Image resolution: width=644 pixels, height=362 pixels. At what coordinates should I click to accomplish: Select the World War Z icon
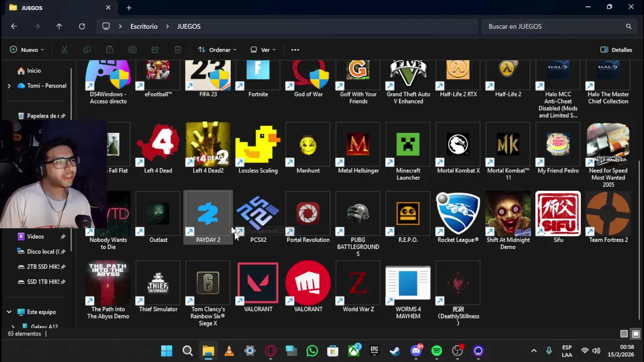pos(358,283)
